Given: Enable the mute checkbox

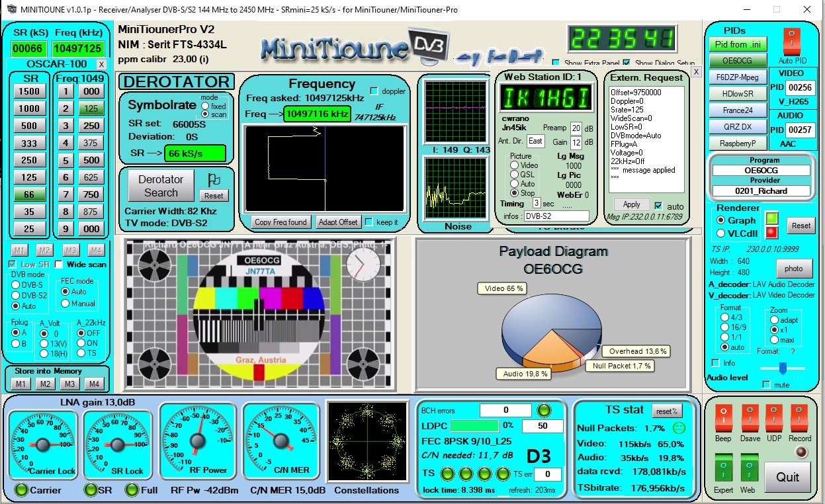Looking at the screenshot, I should (x=766, y=384).
